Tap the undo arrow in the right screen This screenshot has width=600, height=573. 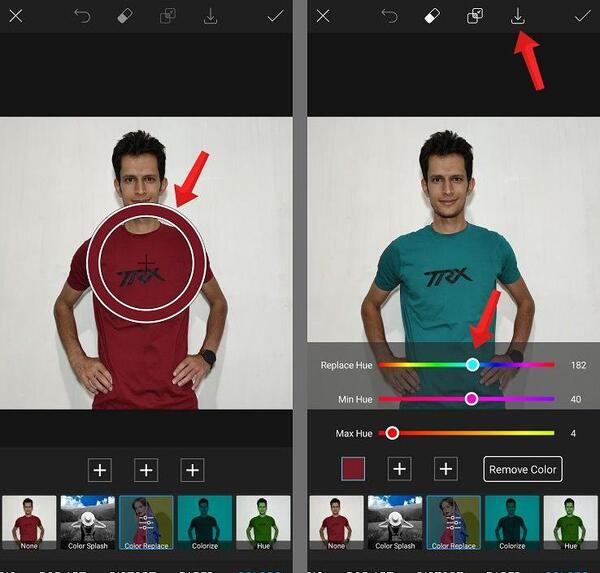coord(390,16)
